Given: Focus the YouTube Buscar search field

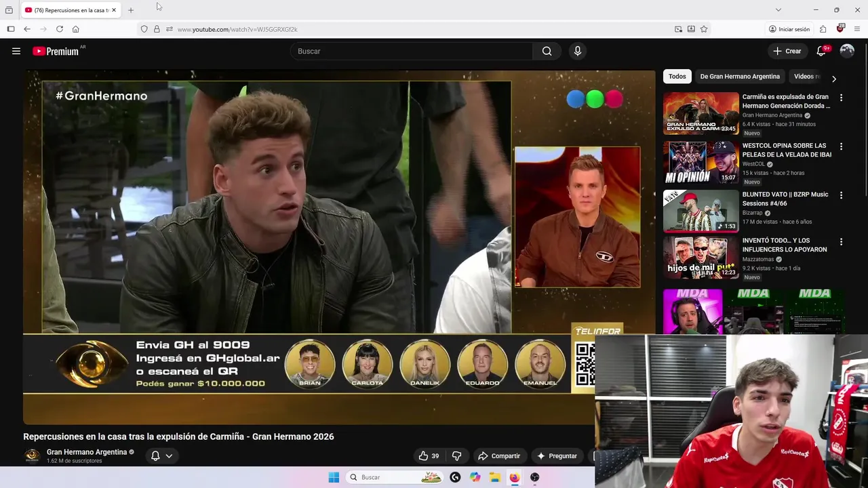Looking at the screenshot, I should [412, 51].
